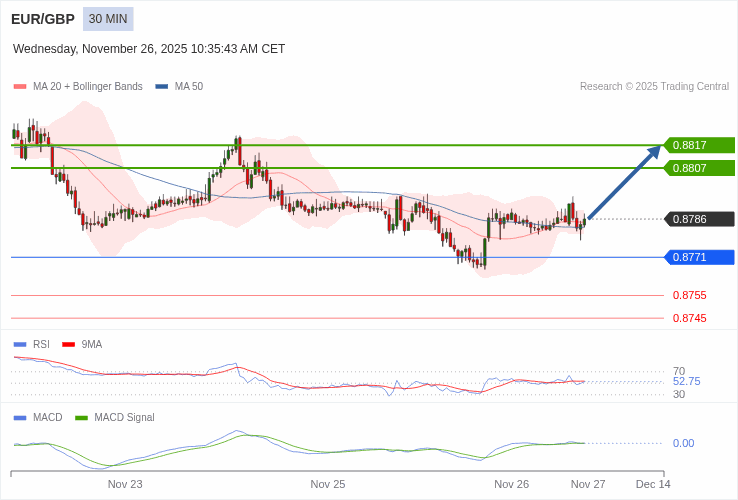Click the Dec 14 date axis label

(x=653, y=484)
